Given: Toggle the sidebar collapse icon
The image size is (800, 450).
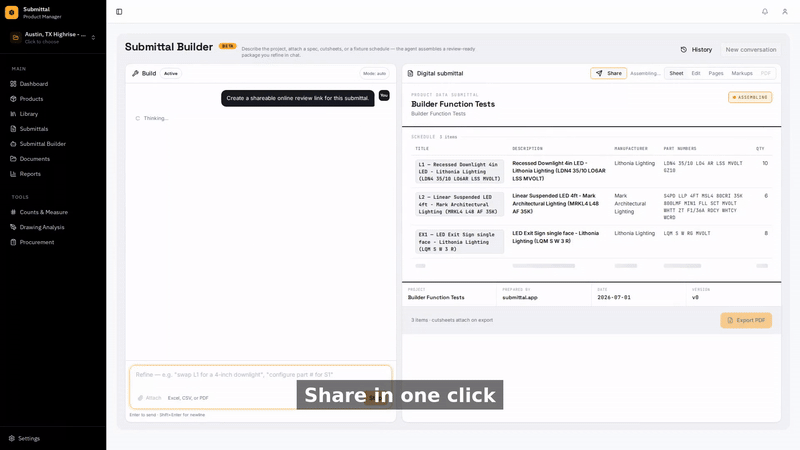Looking at the screenshot, I should tap(119, 12).
